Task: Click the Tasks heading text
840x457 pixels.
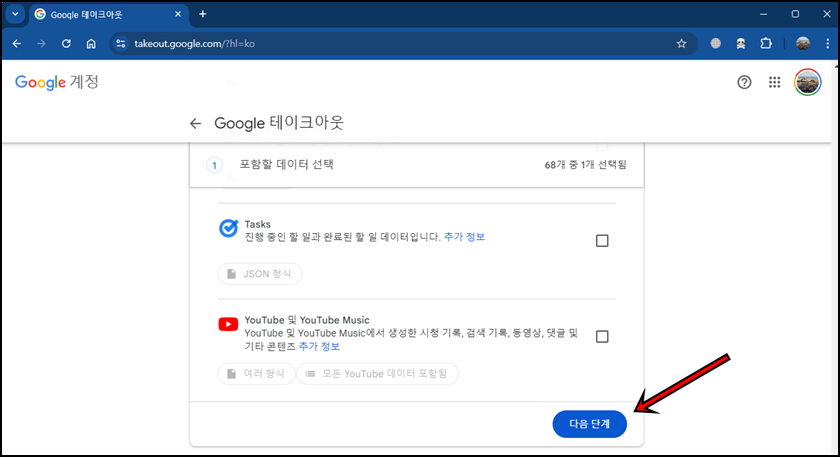Action: click(x=258, y=224)
